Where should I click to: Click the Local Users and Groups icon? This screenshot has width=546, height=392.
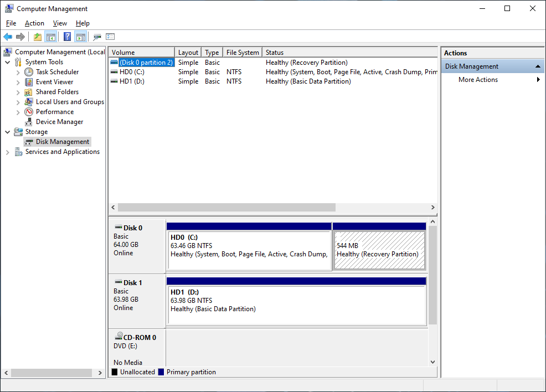pyautogui.click(x=29, y=102)
